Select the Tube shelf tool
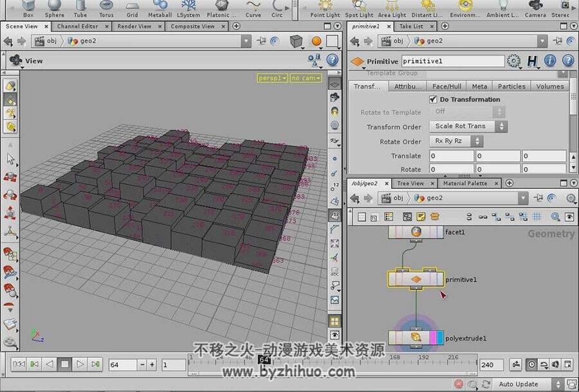The width and height of the screenshot is (579, 392). pyautogui.click(x=80, y=9)
